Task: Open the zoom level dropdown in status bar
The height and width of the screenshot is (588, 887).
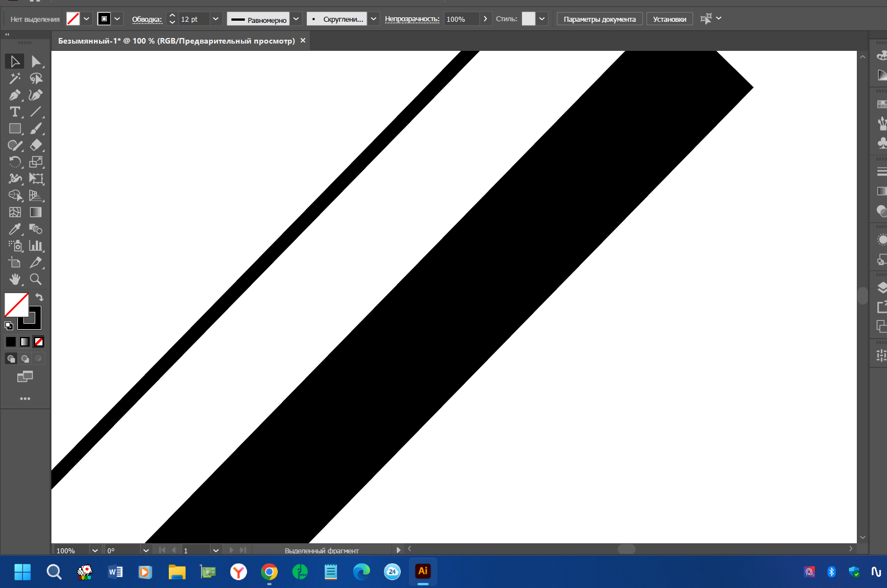Action: point(95,551)
